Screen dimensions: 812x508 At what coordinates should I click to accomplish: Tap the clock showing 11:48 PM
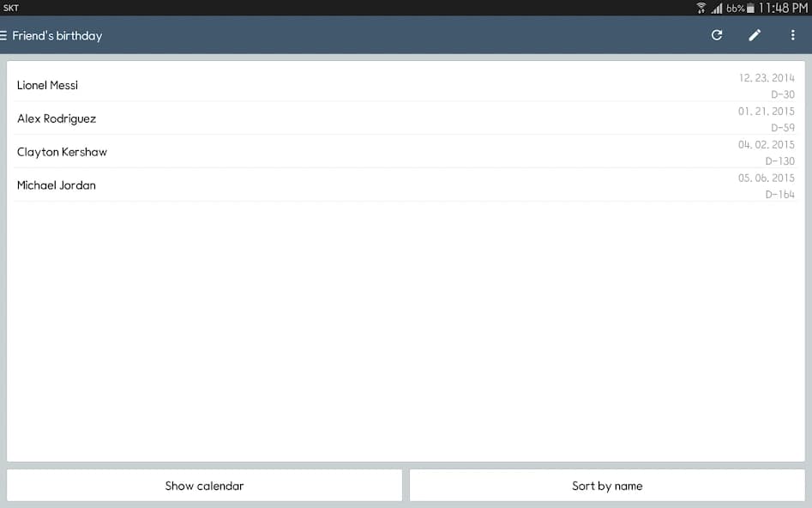click(x=782, y=8)
